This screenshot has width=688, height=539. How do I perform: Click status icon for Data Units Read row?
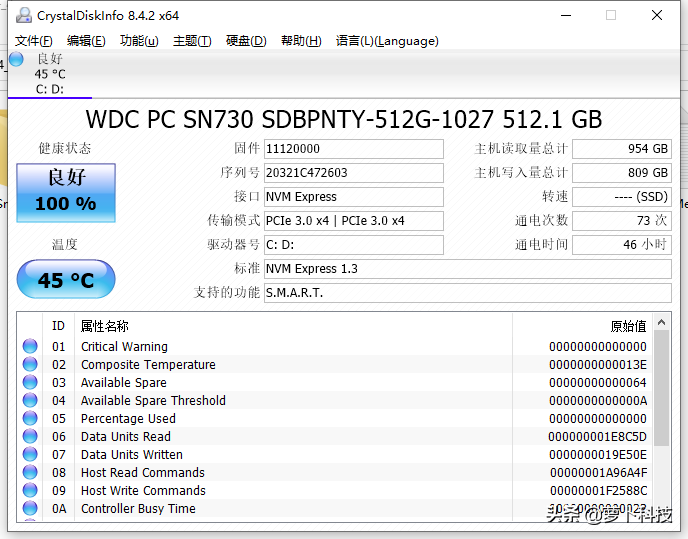30,436
